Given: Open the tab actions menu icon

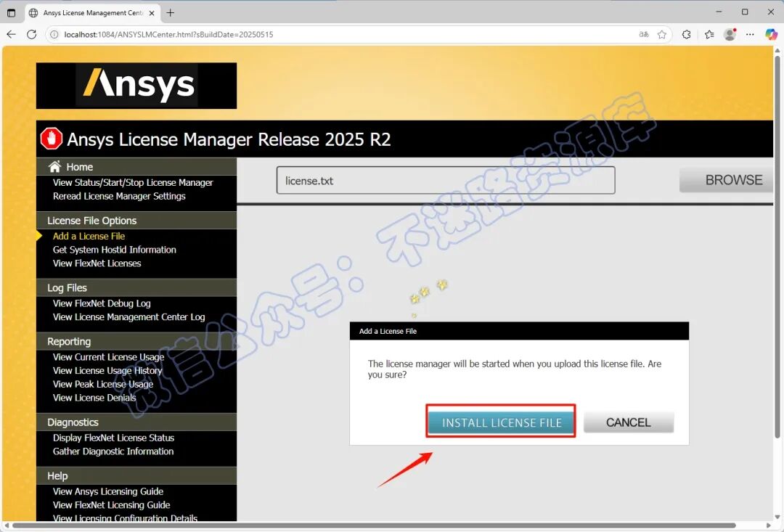Looking at the screenshot, I should (x=11, y=13).
